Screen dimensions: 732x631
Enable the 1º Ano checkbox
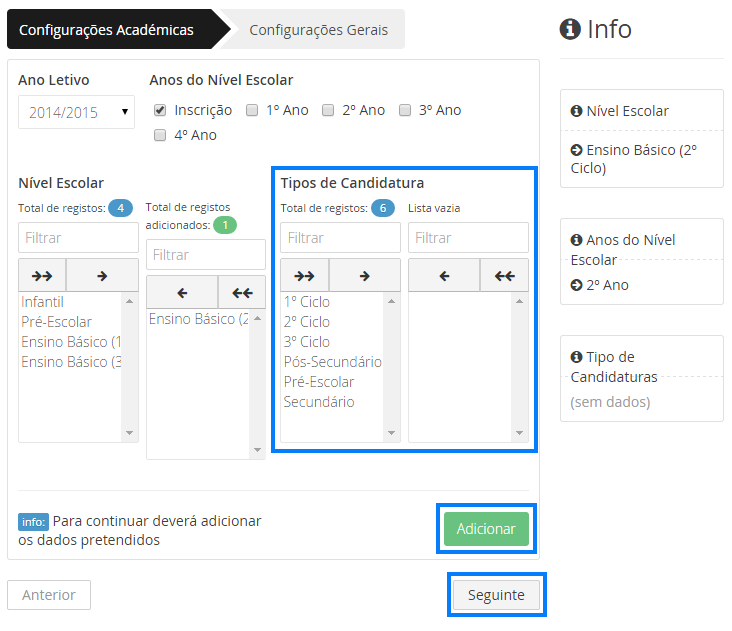point(252,110)
